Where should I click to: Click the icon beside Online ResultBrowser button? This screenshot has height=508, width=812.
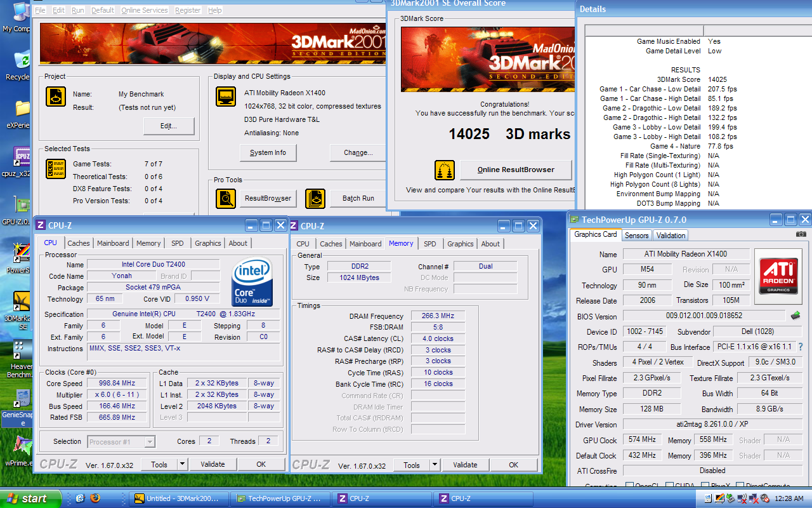(x=445, y=170)
